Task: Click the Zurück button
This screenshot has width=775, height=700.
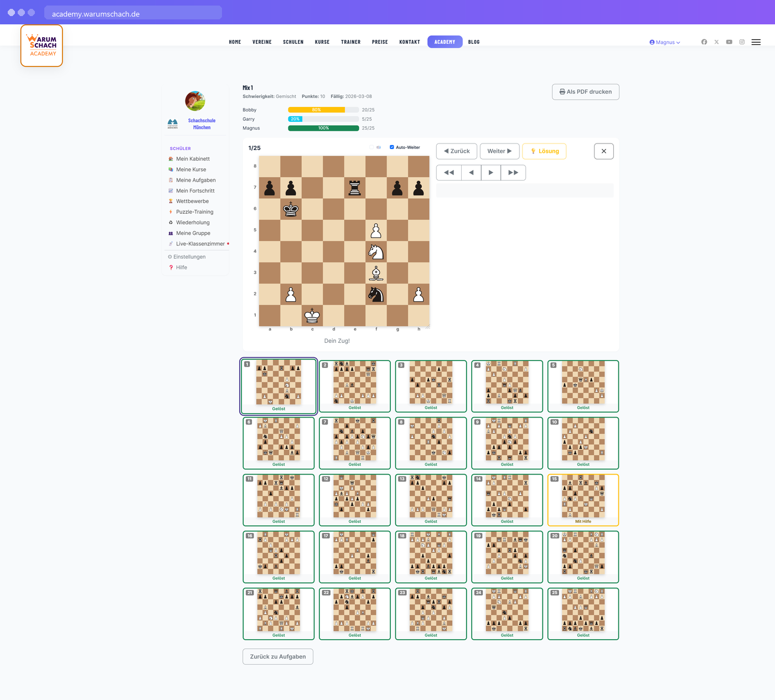Action: (x=457, y=151)
